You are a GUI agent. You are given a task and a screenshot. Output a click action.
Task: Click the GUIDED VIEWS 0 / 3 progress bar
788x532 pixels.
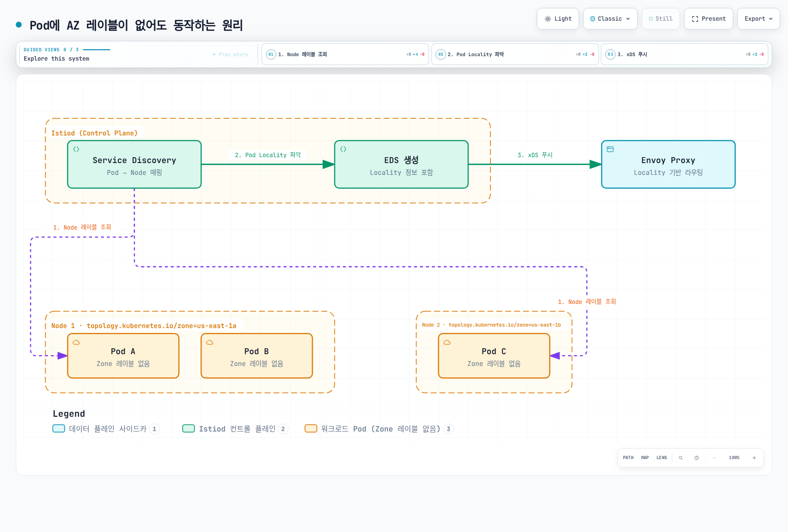pos(97,50)
